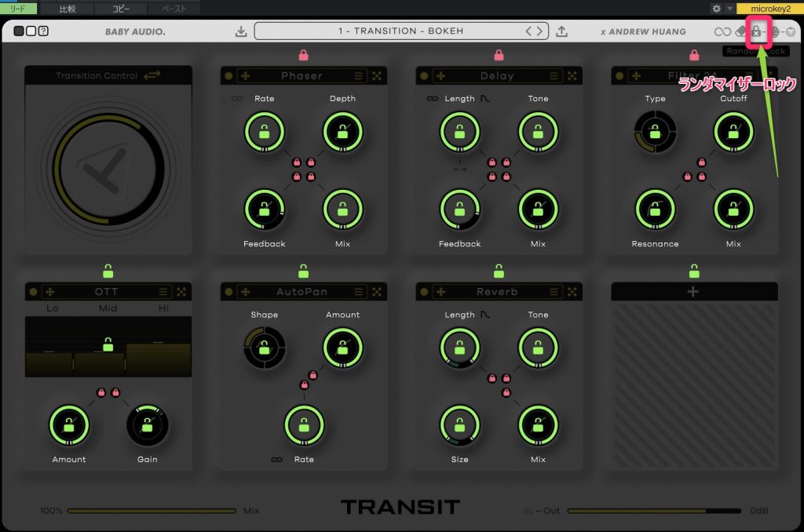This screenshot has height=532, width=804.
Task: Toggle the pink lock above Delay module
Action: 499,56
